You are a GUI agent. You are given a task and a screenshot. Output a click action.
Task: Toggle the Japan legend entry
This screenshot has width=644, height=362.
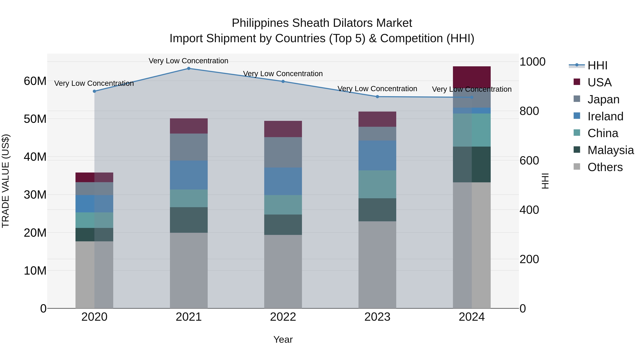(x=596, y=99)
